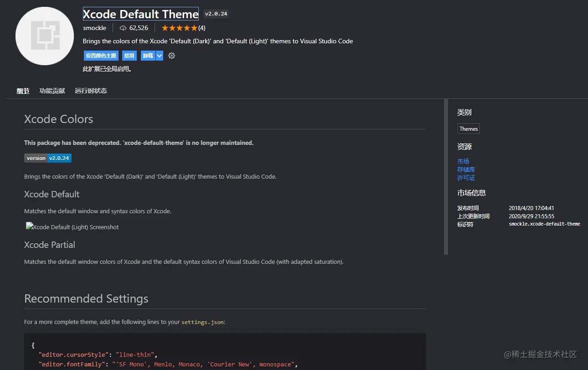Switch to the 运行时状态 tab
Image resolution: width=588 pixels, height=370 pixels.
click(91, 91)
